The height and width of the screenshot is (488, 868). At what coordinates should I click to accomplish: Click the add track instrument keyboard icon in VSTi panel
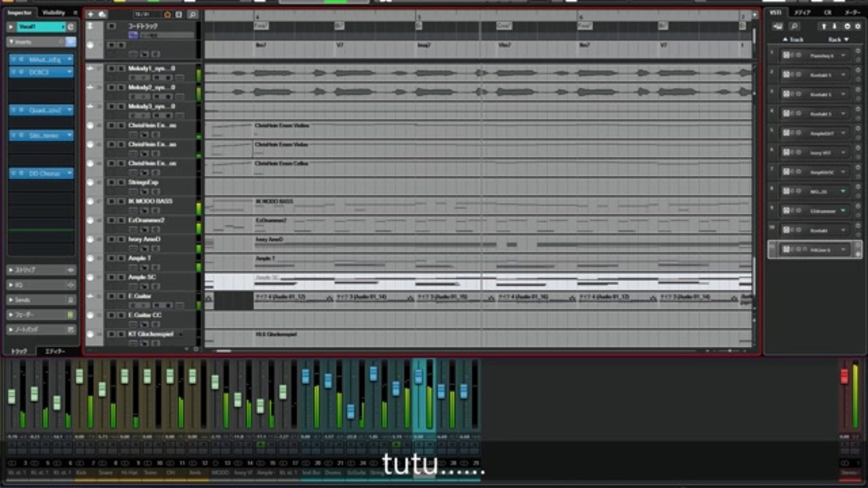click(778, 26)
